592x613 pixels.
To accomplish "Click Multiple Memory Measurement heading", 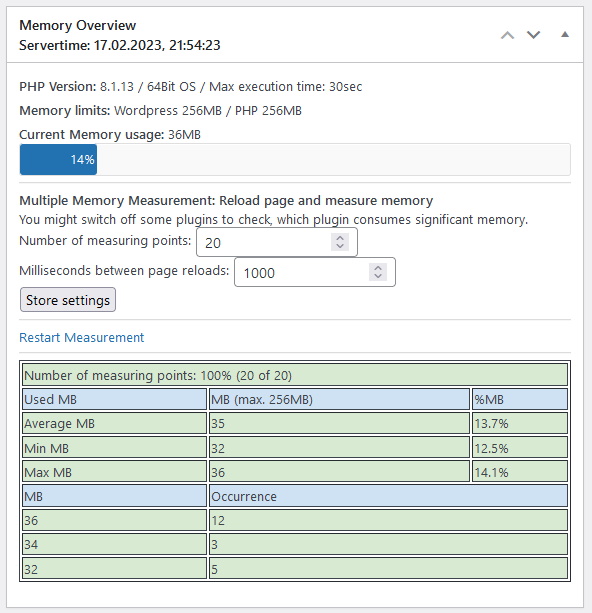I will 226,201.
